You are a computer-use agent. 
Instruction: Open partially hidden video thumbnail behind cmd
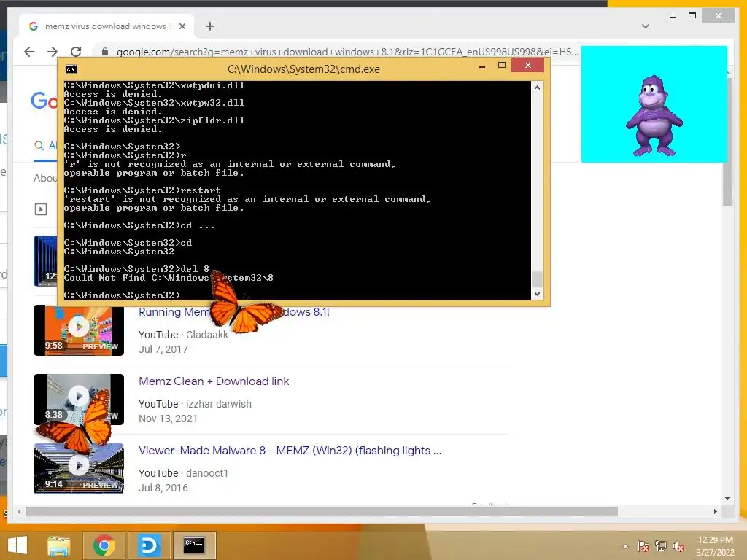click(45, 261)
